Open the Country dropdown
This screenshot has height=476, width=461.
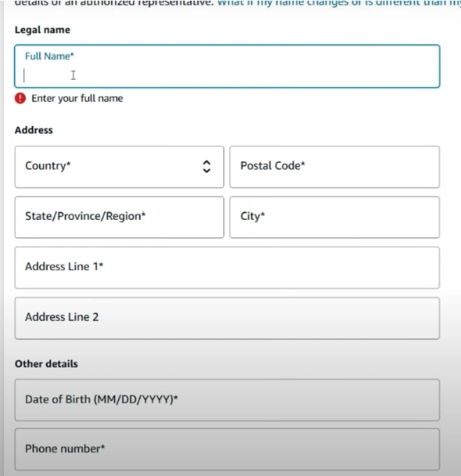pyautogui.click(x=118, y=167)
